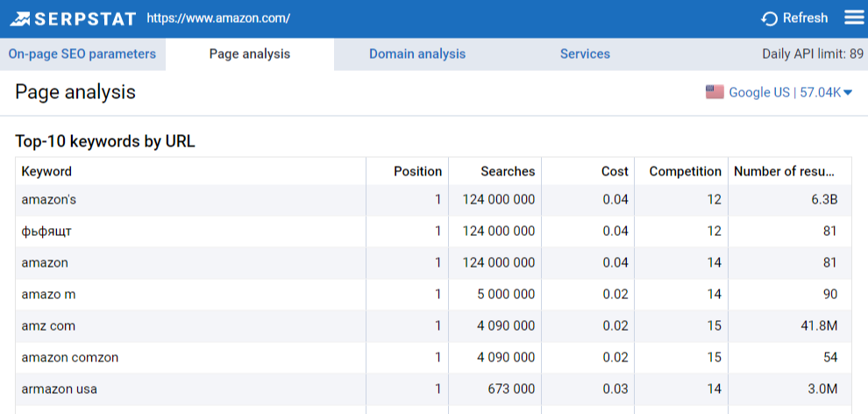Click the 90 results value
This screenshot has height=414, width=868.
tap(829, 295)
